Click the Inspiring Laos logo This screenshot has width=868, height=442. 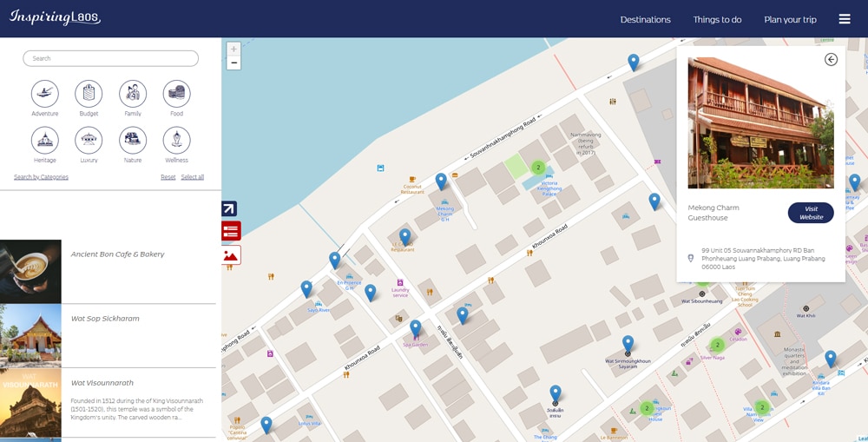pos(55,17)
